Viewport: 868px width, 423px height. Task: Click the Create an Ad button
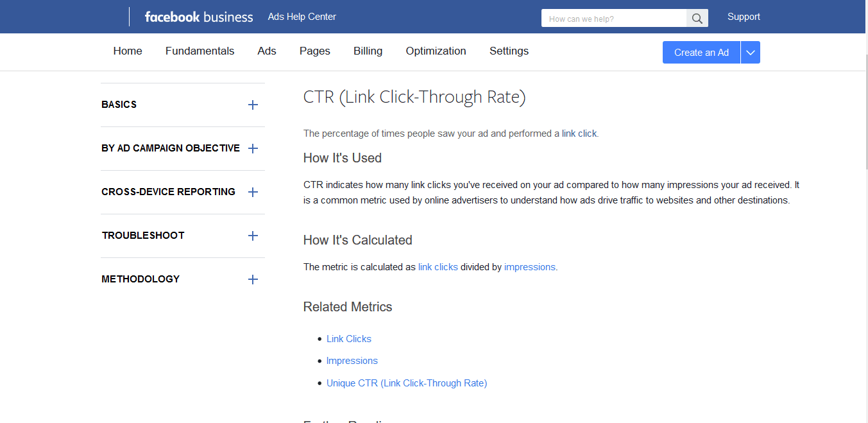coord(701,52)
